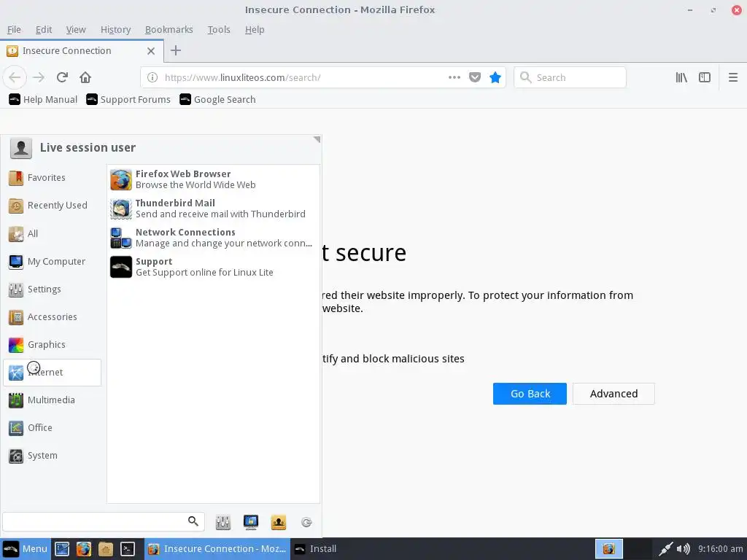Open file manager from taskbar launcher
Screen dimensions: 747x560
(106, 549)
